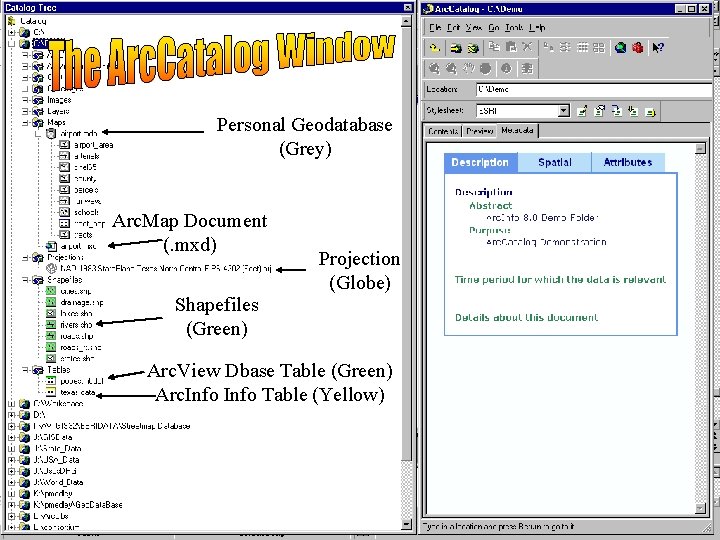Expand the Layers folder node

[25, 111]
